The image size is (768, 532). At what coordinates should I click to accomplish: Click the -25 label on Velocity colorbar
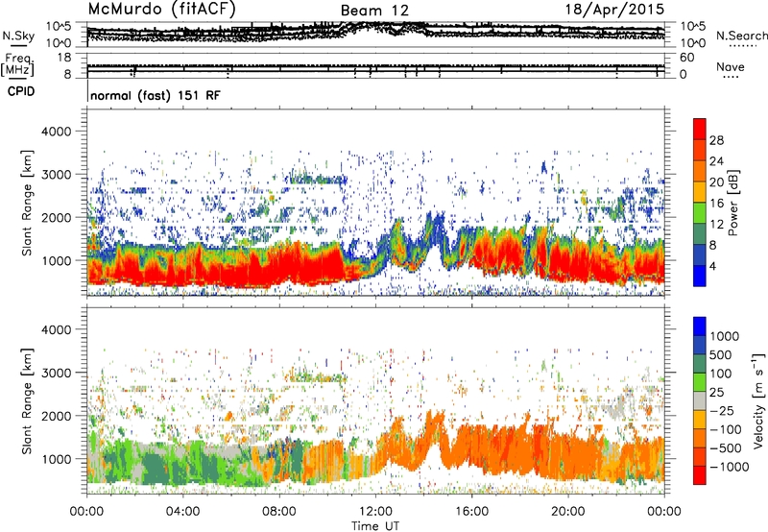722,411
